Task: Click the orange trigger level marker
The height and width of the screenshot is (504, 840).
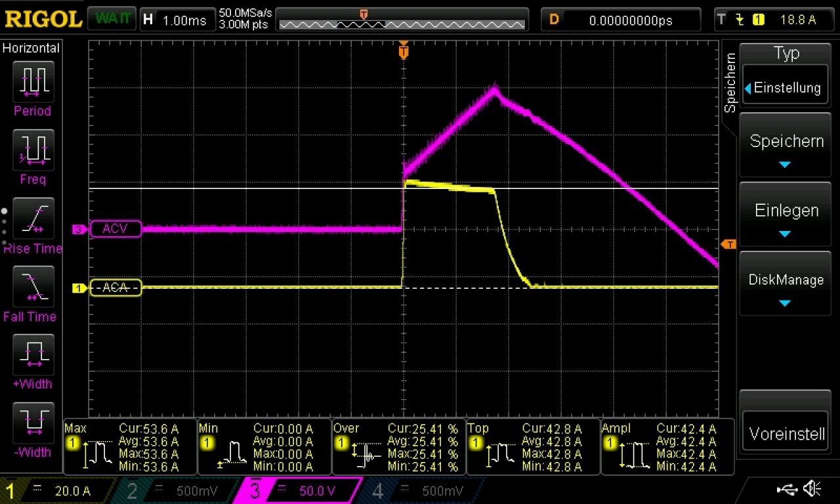Action: coord(728,244)
